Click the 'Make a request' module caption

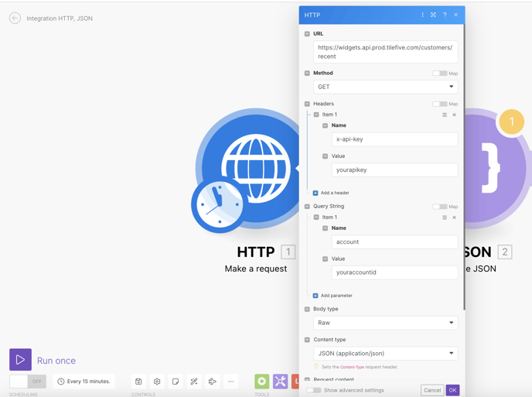(x=256, y=269)
